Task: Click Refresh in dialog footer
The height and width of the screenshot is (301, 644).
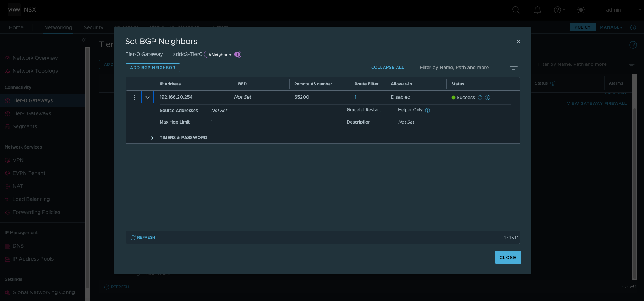Action: pos(143,237)
